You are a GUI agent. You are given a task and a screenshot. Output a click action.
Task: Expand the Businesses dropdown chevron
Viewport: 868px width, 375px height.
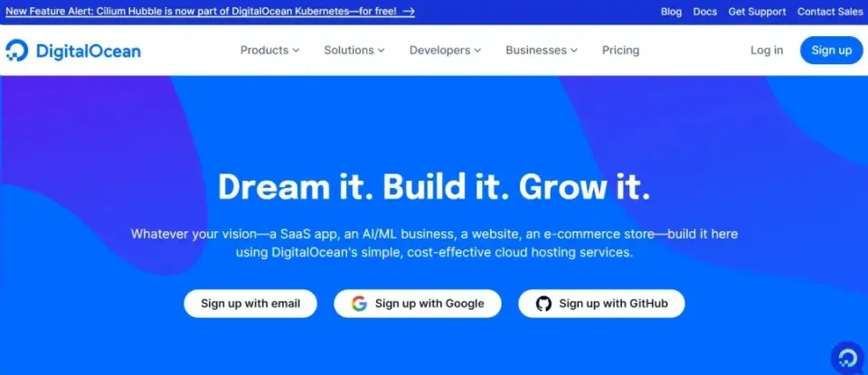(x=574, y=51)
